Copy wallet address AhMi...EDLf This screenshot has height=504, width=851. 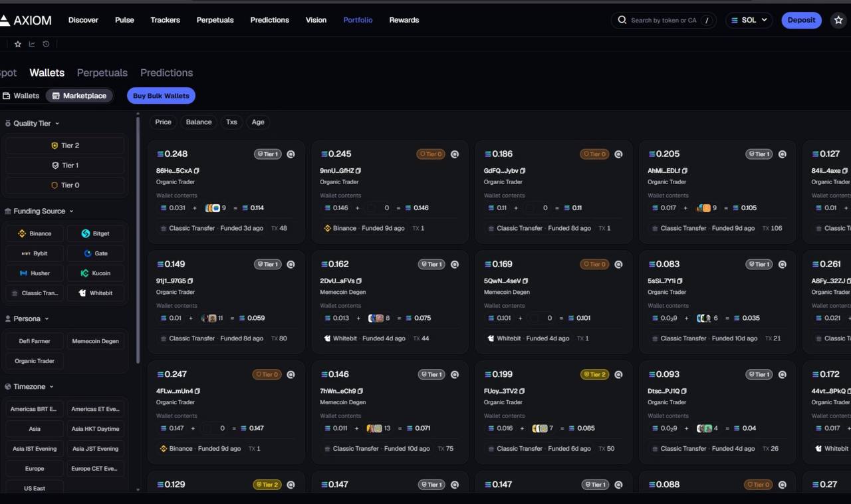(x=684, y=171)
